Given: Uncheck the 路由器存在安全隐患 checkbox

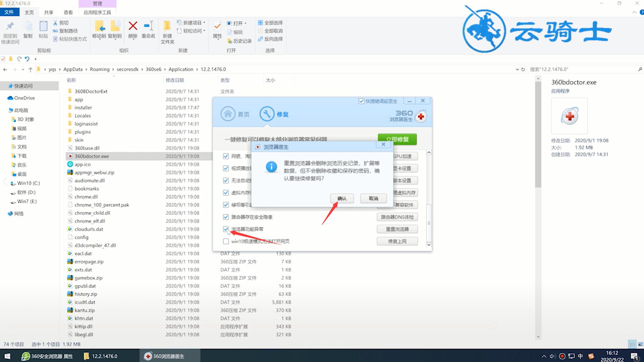Looking at the screenshot, I should pos(226,217).
